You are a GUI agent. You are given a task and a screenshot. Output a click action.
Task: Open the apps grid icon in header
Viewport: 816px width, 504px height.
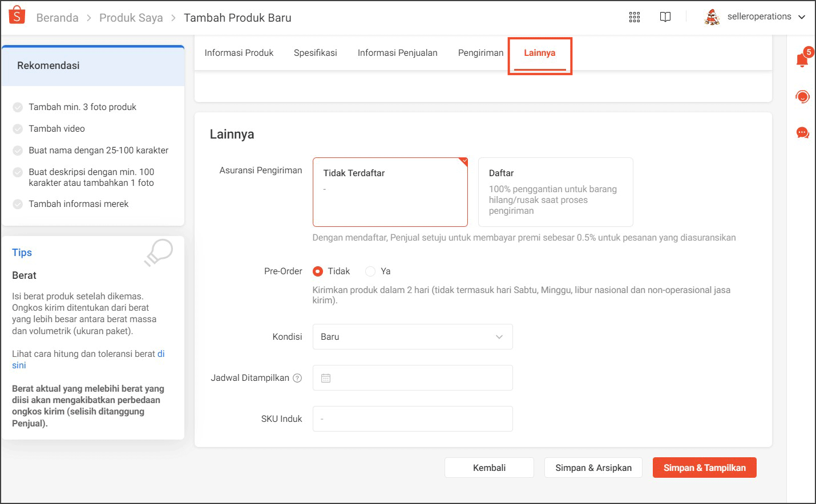coord(634,17)
